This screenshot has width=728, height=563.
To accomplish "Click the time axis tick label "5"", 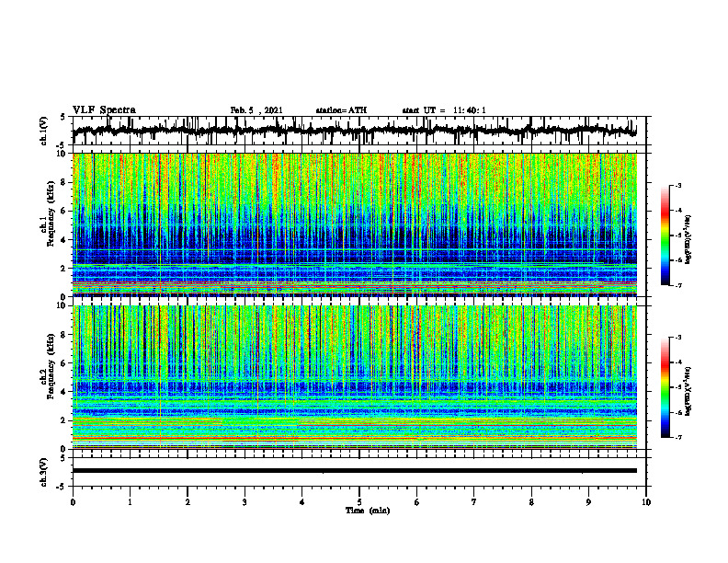I will (359, 502).
